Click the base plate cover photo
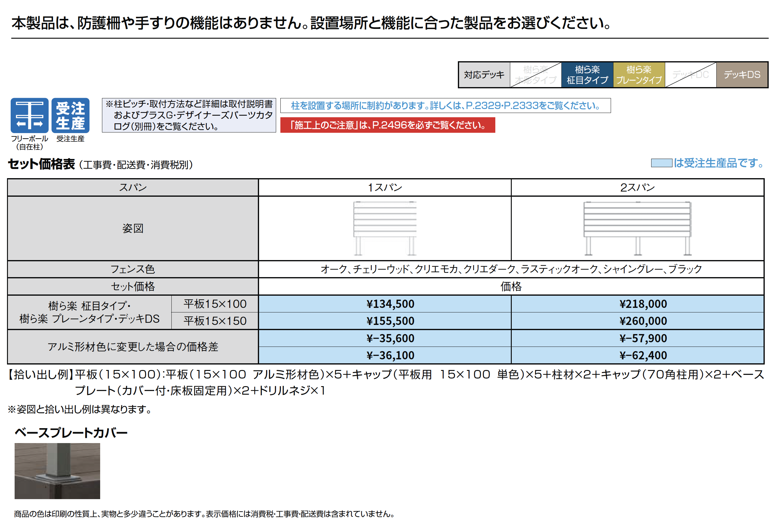This screenshot has width=783, height=532. pyautogui.click(x=57, y=471)
